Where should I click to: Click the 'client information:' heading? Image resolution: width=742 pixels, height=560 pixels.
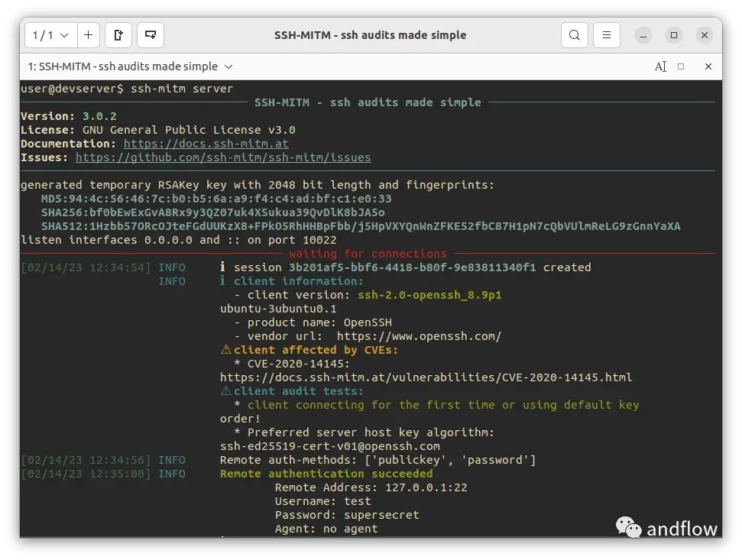pos(291,281)
